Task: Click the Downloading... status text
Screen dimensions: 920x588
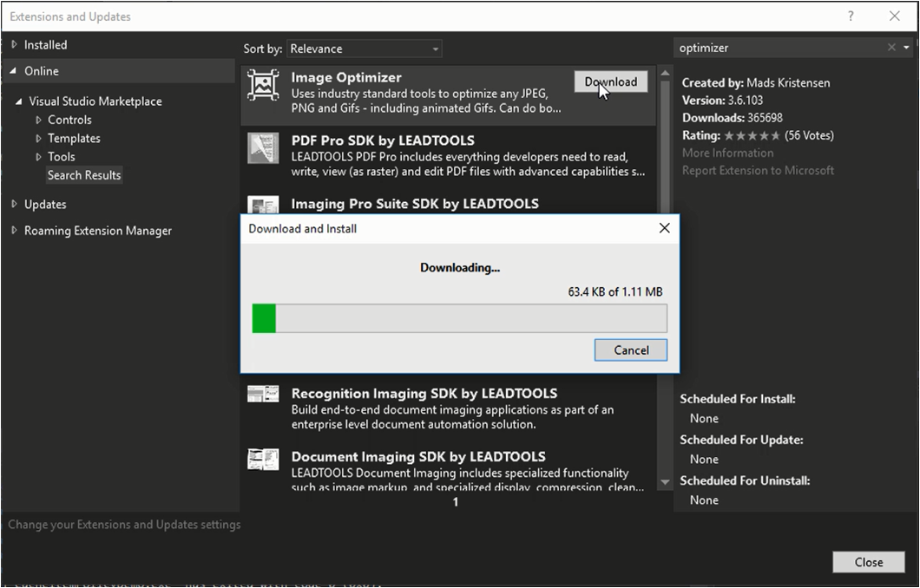Action: click(460, 268)
